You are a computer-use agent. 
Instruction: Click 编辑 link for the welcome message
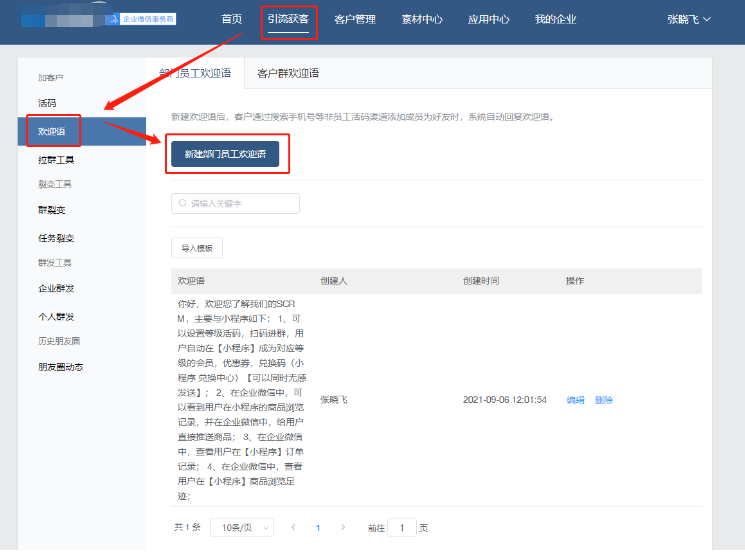[576, 400]
